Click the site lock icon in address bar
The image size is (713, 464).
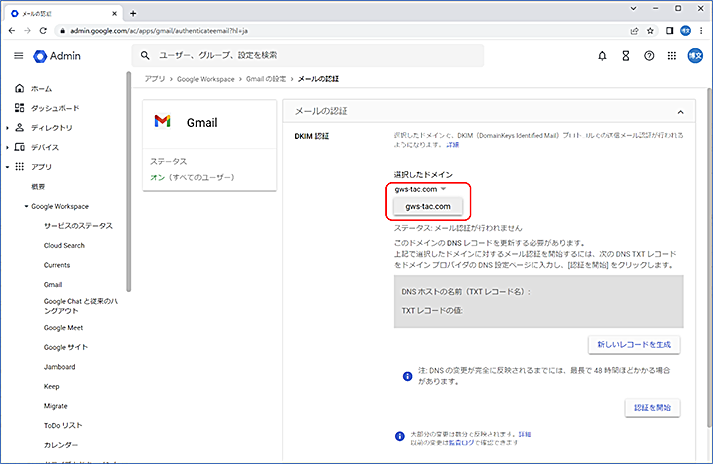63,31
